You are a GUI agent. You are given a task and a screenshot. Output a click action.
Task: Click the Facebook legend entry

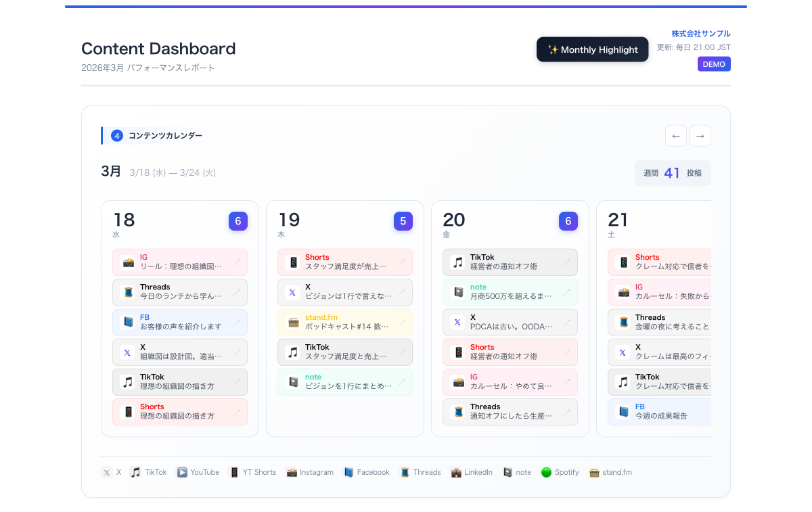[x=366, y=472]
